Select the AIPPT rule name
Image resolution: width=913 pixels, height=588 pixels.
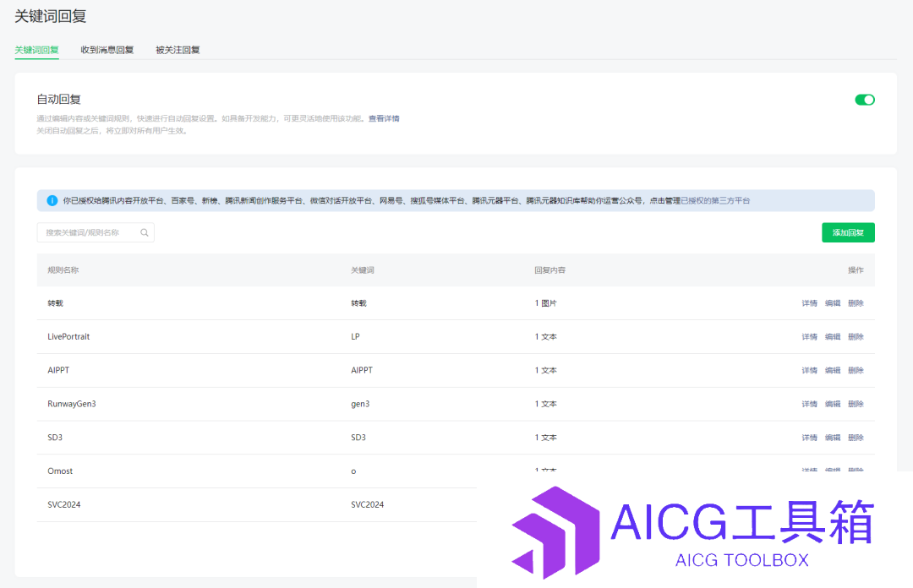click(x=58, y=370)
